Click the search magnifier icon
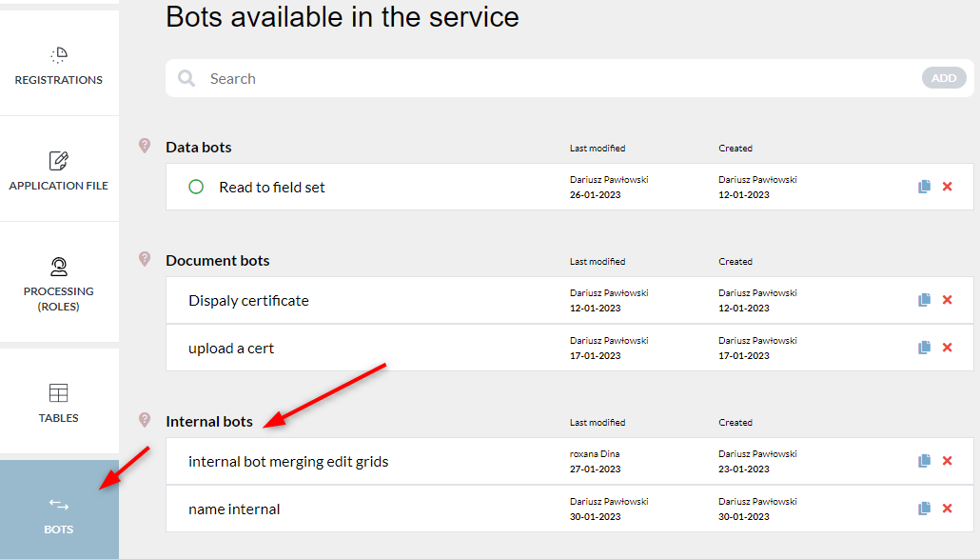The width and height of the screenshot is (980, 559). coord(186,78)
